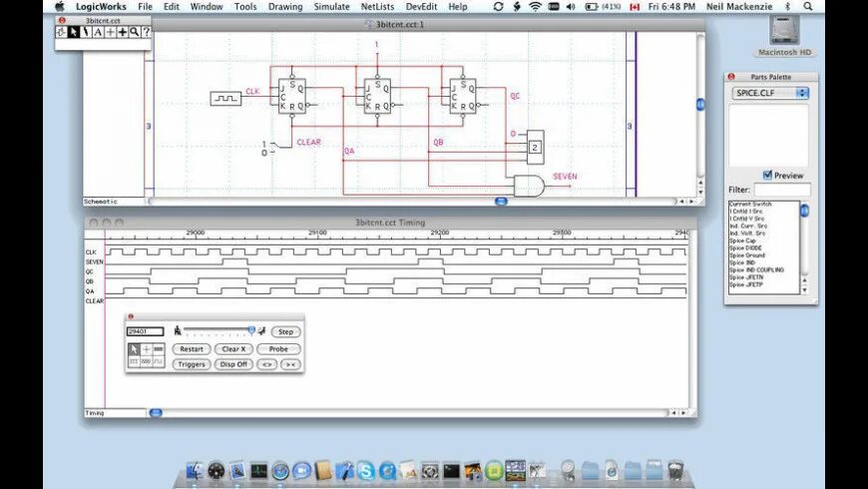Select the magnifier zoom tool in tool palette
The image size is (868, 489).
pyautogui.click(x=134, y=32)
